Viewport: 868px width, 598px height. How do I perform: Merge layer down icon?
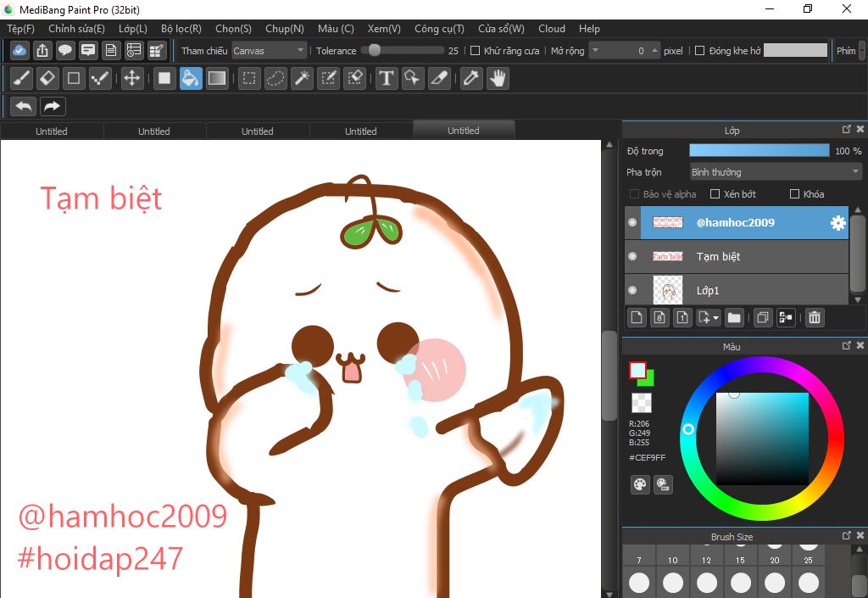[x=786, y=317]
